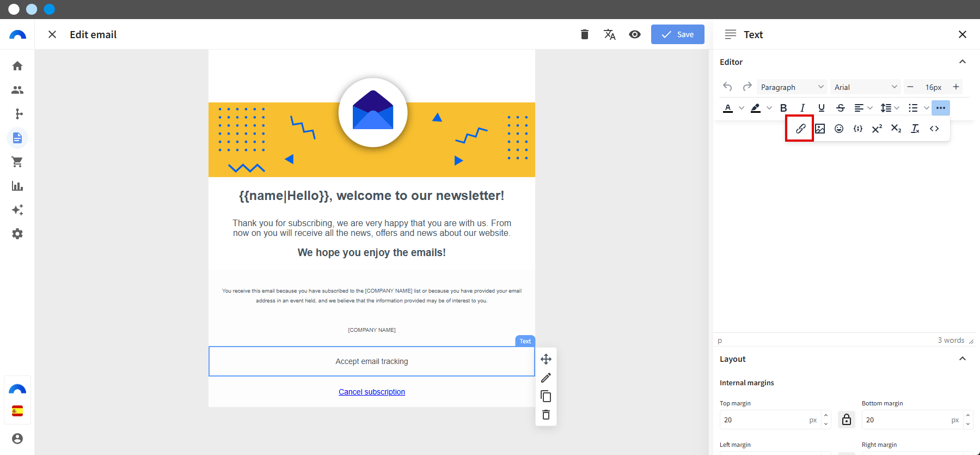Click the insert link icon
Image resolution: width=980 pixels, height=455 pixels.
pyautogui.click(x=800, y=129)
